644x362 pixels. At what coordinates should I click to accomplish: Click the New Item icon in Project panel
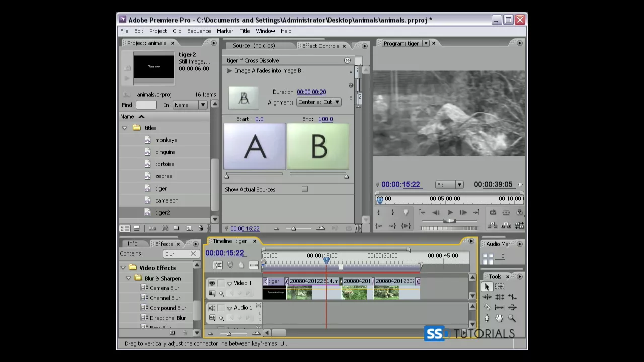pos(189,228)
